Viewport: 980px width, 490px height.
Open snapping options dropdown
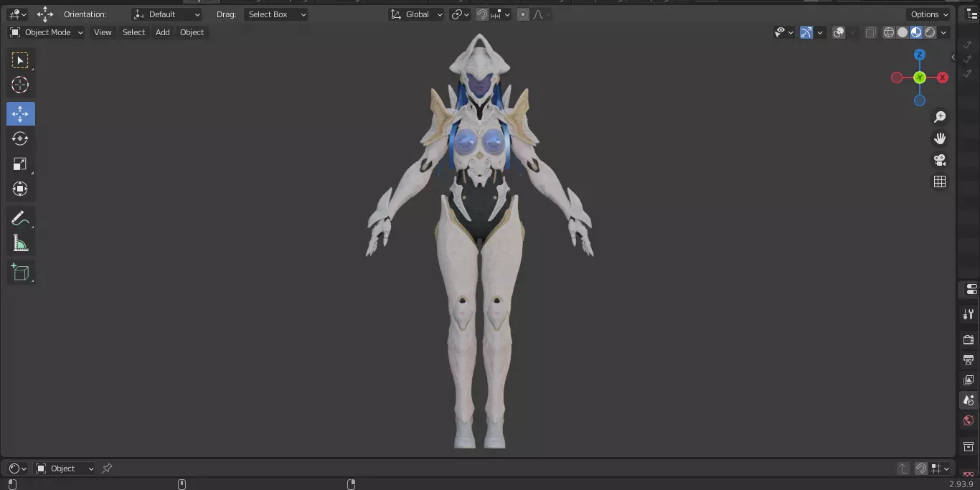point(501,14)
